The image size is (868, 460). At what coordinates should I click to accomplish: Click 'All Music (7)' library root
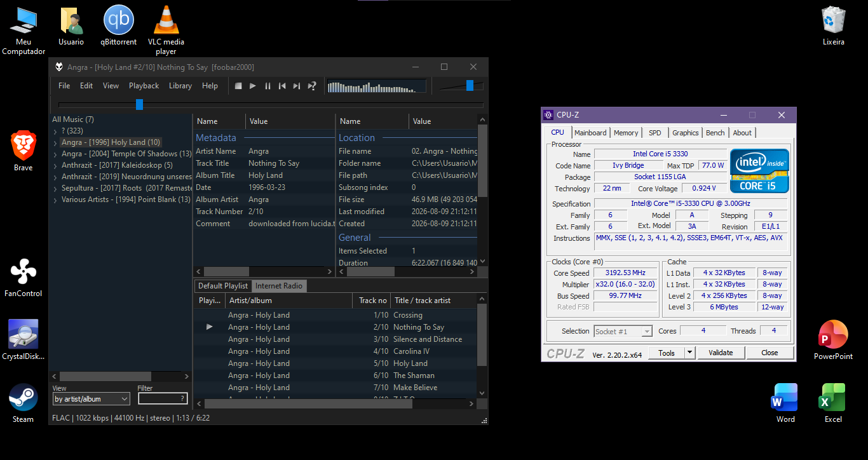[x=73, y=119]
